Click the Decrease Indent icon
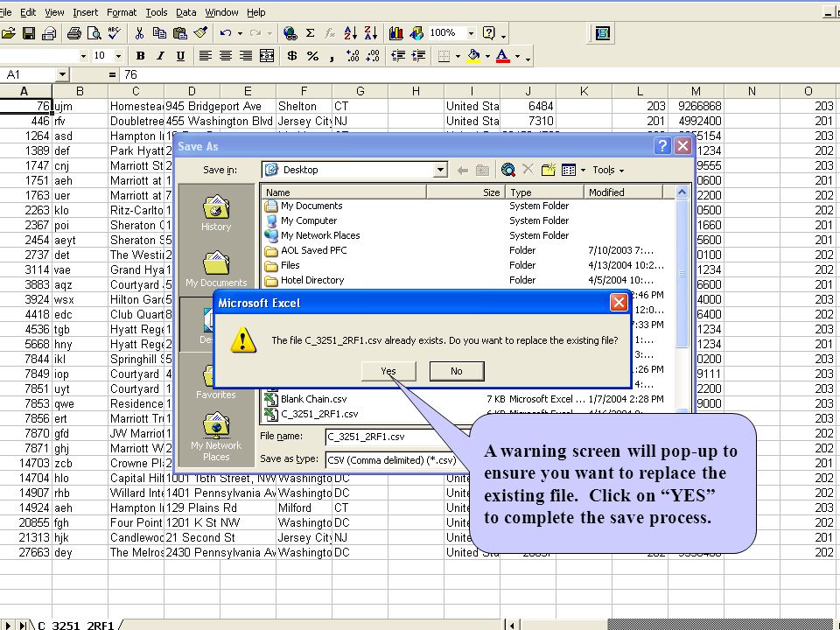Viewport: 840px width, 630px height. point(398,56)
